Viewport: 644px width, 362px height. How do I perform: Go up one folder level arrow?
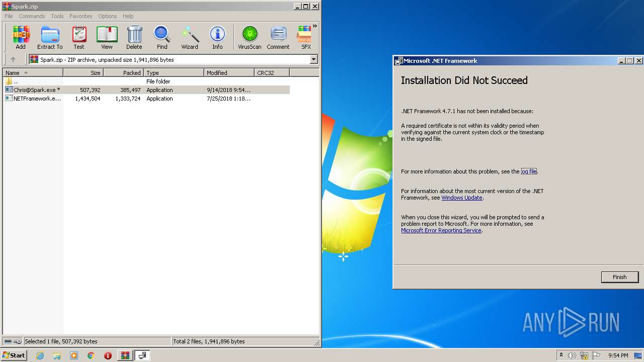click(x=13, y=59)
